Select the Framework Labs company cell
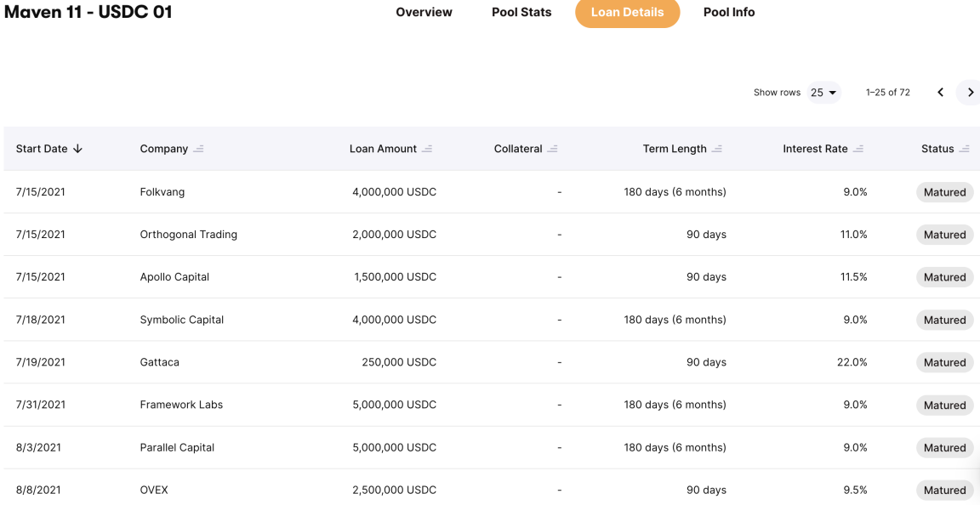This screenshot has width=980, height=505. tap(181, 405)
